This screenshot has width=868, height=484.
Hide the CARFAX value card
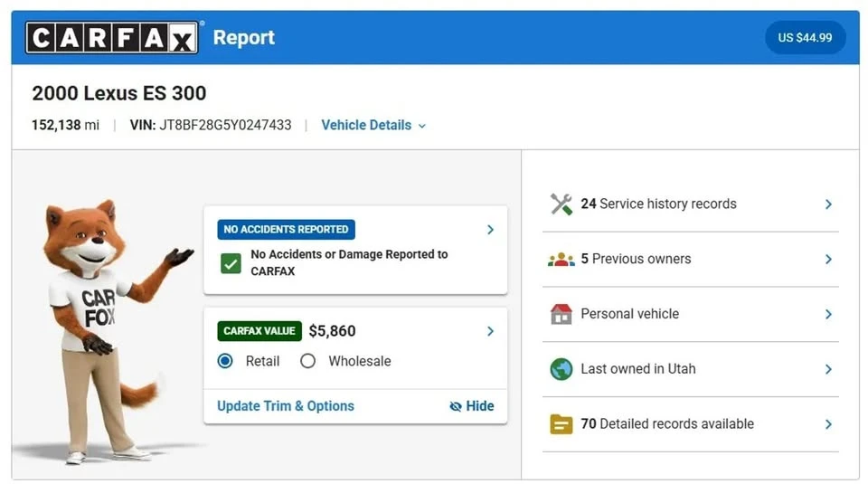pos(472,406)
